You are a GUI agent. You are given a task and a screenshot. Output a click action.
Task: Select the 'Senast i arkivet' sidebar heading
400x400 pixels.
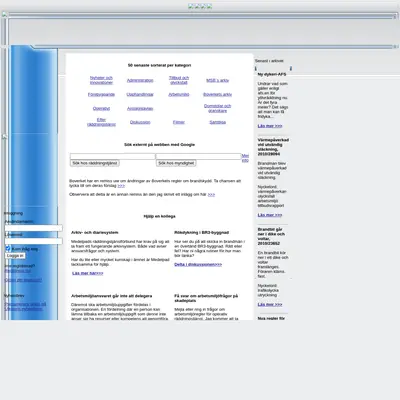269,61
